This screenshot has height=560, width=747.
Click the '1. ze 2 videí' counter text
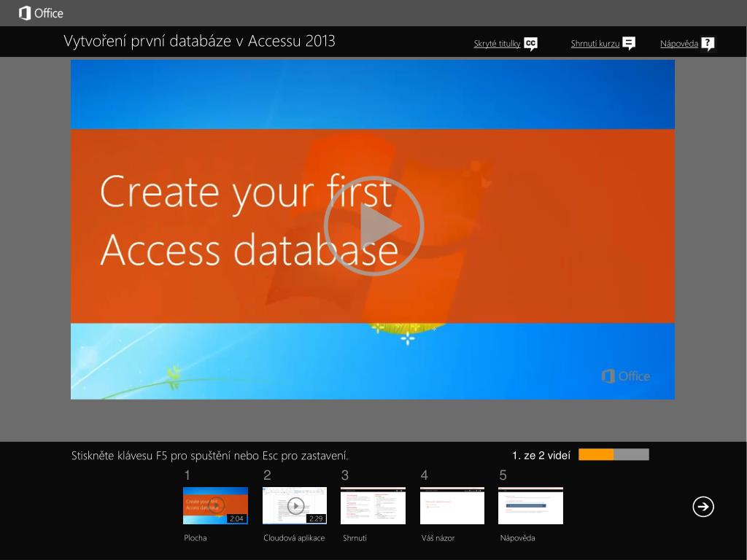click(541, 456)
